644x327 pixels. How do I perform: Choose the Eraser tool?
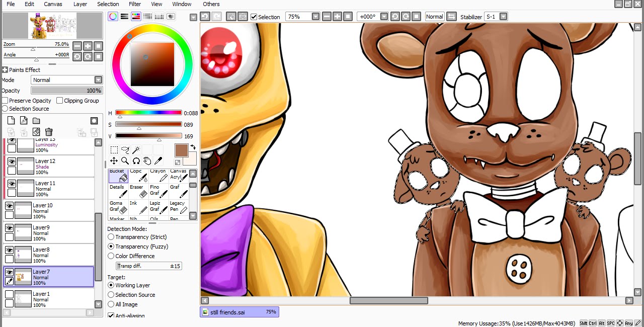click(x=138, y=192)
